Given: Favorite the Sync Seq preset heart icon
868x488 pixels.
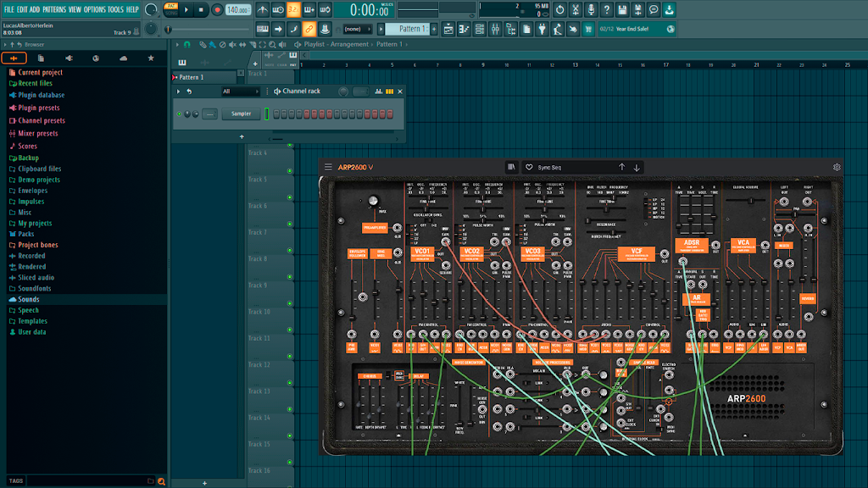Looking at the screenshot, I should pyautogui.click(x=529, y=167).
